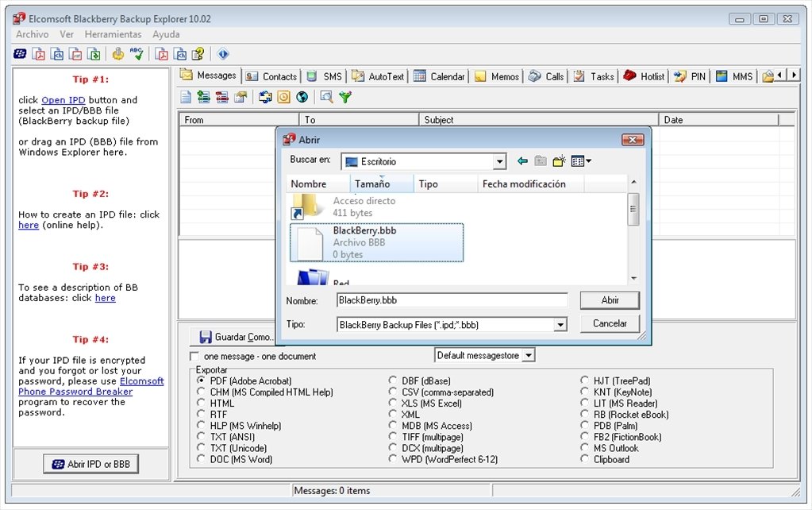Select the Clipboard export radio button
This screenshot has width=812, height=510.
585,458
